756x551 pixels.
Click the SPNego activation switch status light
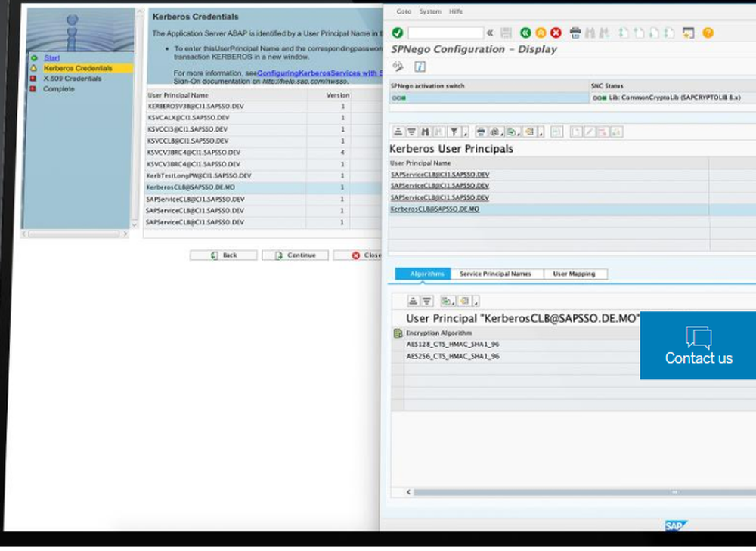tap(398, 98)
